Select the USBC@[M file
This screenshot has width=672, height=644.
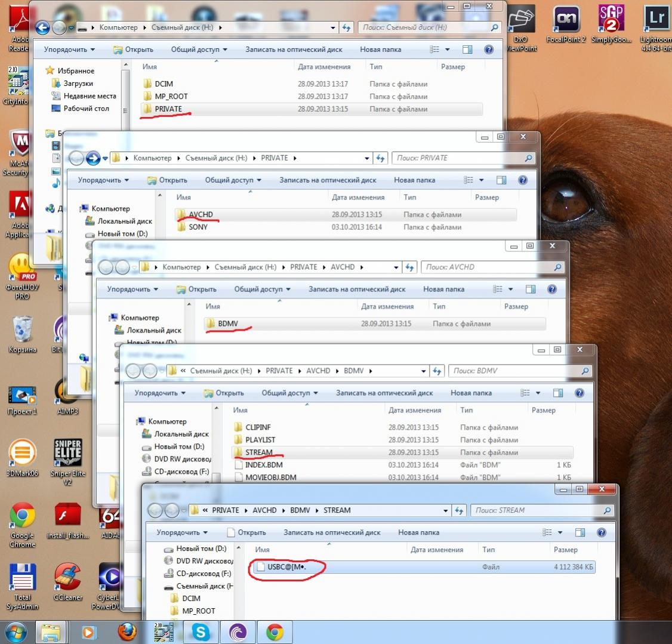286,567
